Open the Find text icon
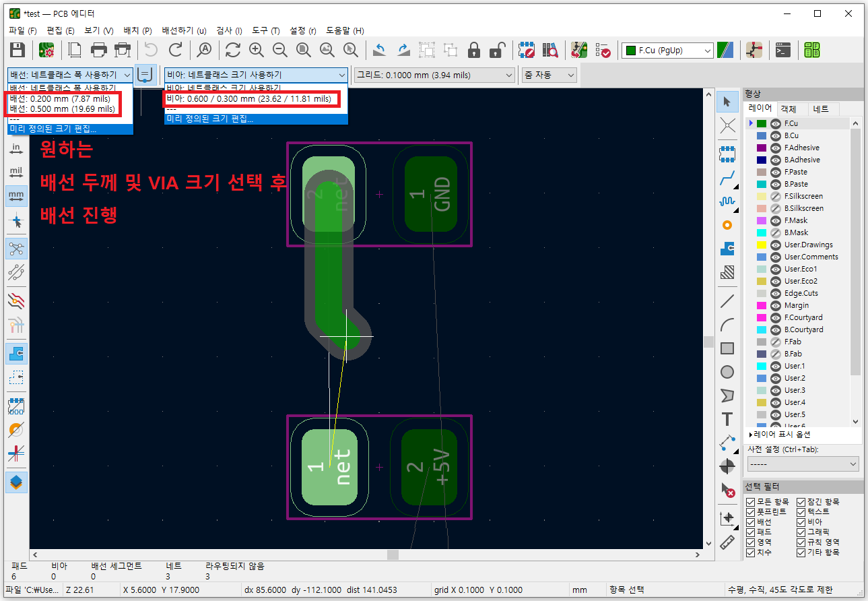This screenshot has height=601, width=868. [x=204, y=49]
